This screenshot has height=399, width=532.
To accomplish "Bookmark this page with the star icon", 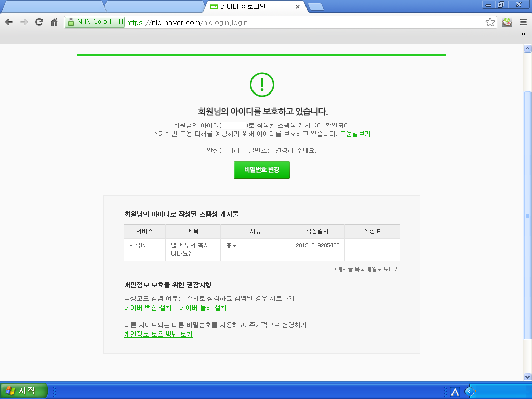I will click(x=490, y=22).
